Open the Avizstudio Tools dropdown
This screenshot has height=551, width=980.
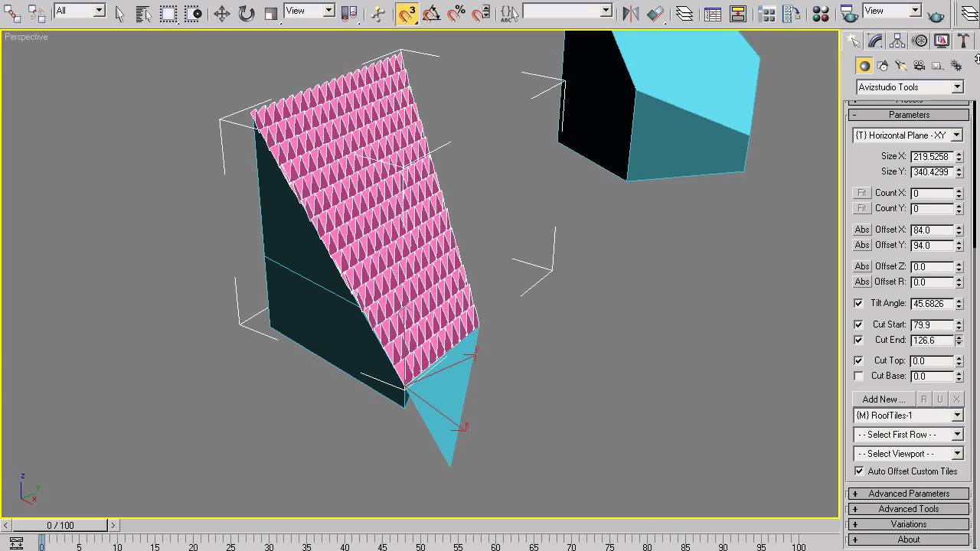[910, 87]
